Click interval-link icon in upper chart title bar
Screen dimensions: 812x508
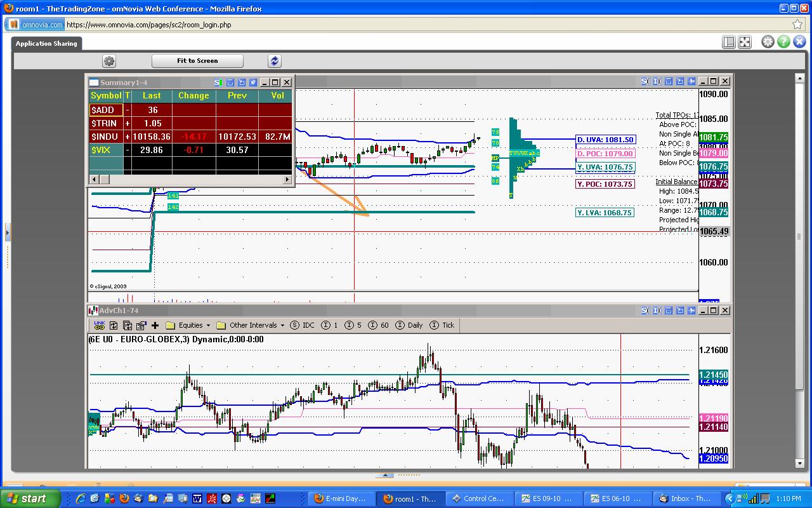coord(657,81)
